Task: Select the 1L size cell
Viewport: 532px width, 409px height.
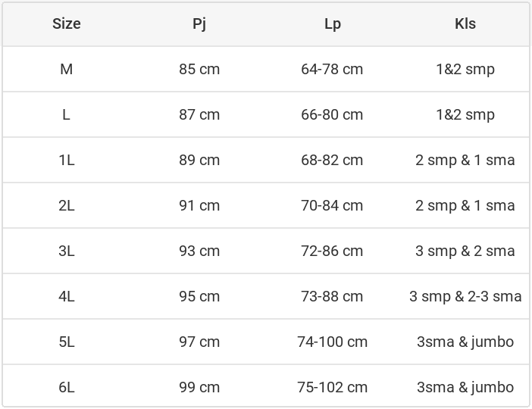Action: point(67,160)
